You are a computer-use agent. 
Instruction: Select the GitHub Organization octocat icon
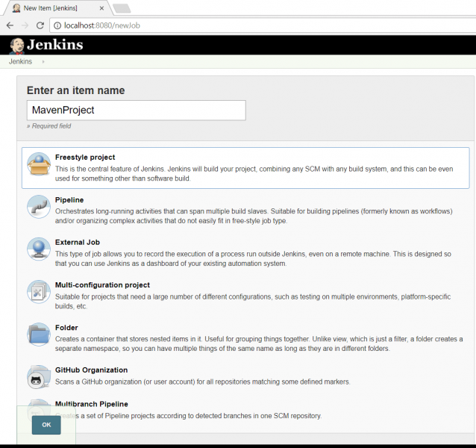click(39, 377)
